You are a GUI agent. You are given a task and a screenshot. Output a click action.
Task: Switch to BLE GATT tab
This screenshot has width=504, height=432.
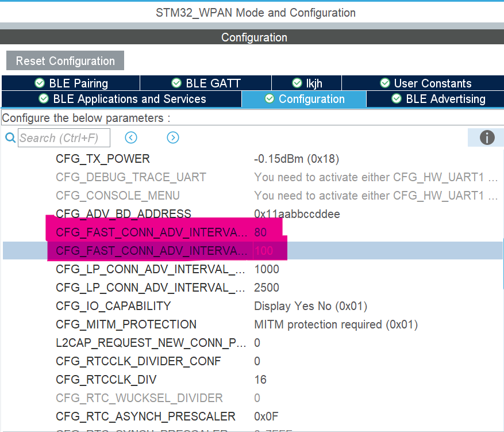[x=206, y=83]
